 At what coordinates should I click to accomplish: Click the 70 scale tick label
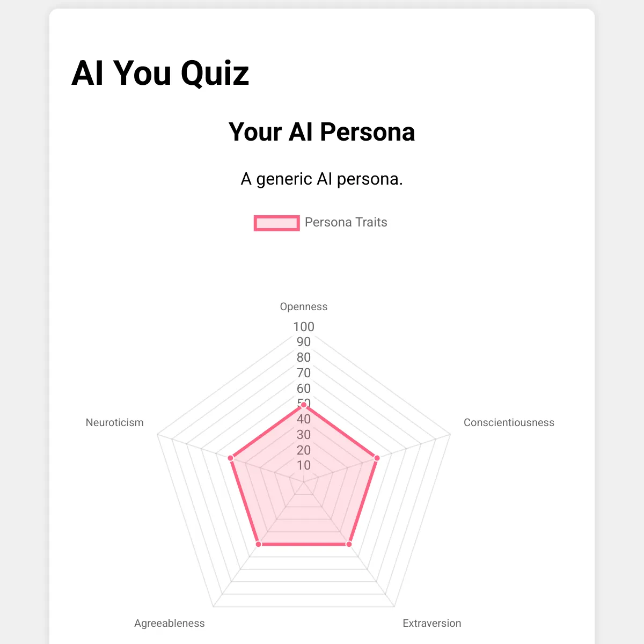point(304,373)
